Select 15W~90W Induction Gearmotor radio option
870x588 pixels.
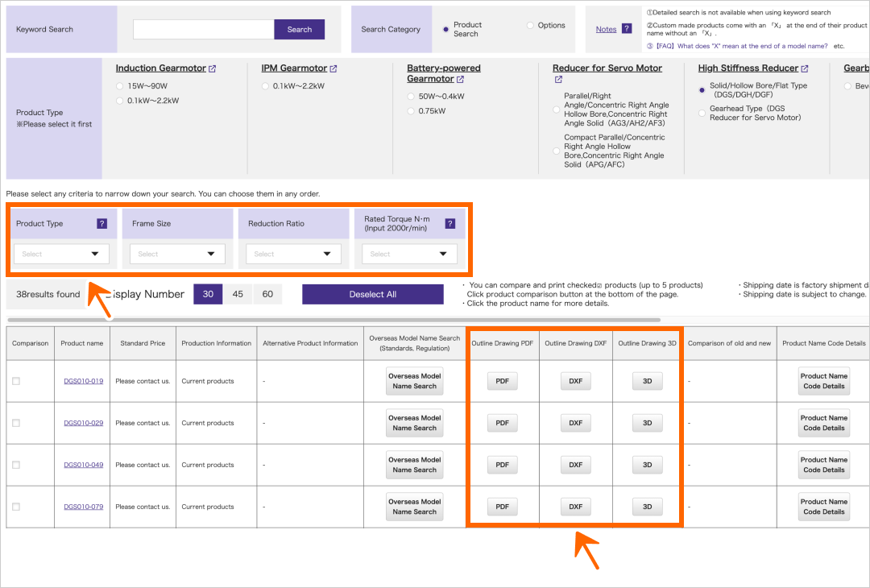(x=120, y=85)
